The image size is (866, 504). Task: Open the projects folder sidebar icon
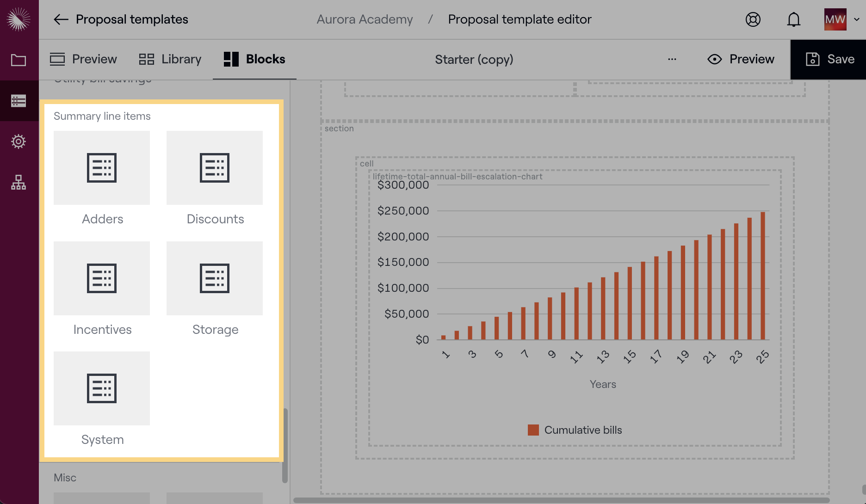tap(19, 60)
